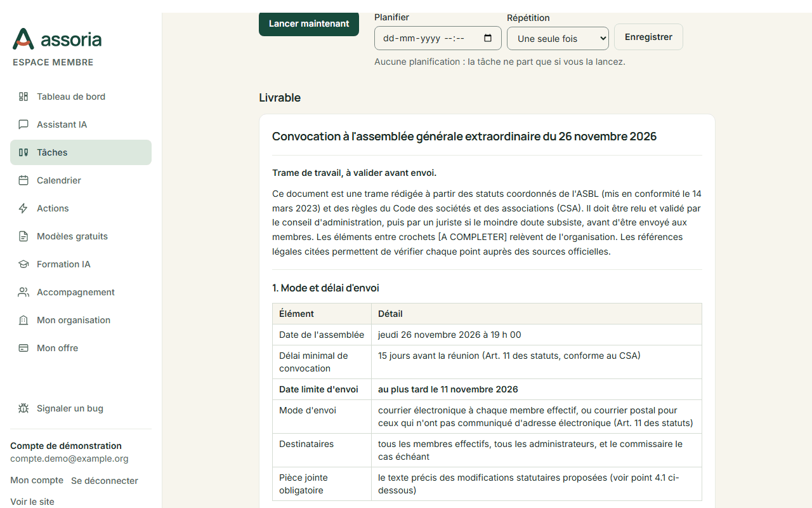
Task: Open Actions menu item
Action: pyautogui.click(x=81, y=208)
